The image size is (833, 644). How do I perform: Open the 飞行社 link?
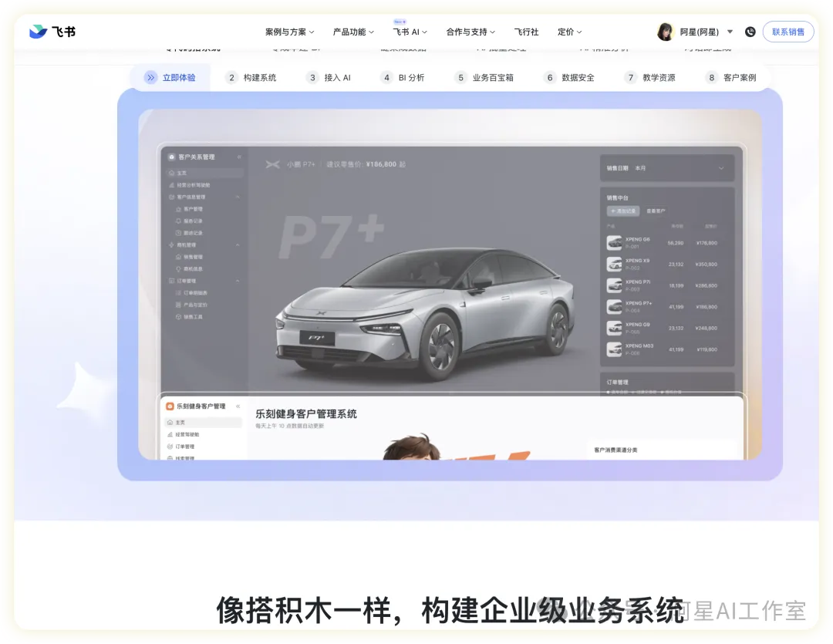(x=526, y=32)
